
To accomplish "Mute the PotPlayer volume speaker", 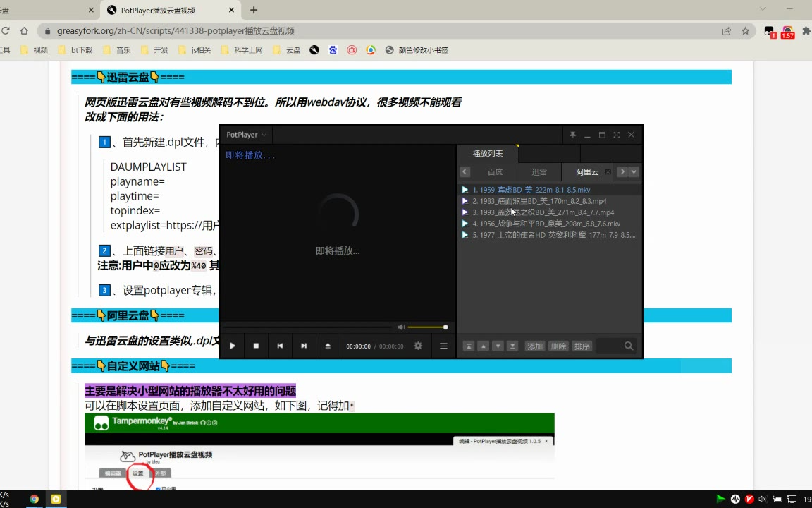I will click(x=401, y=327).
